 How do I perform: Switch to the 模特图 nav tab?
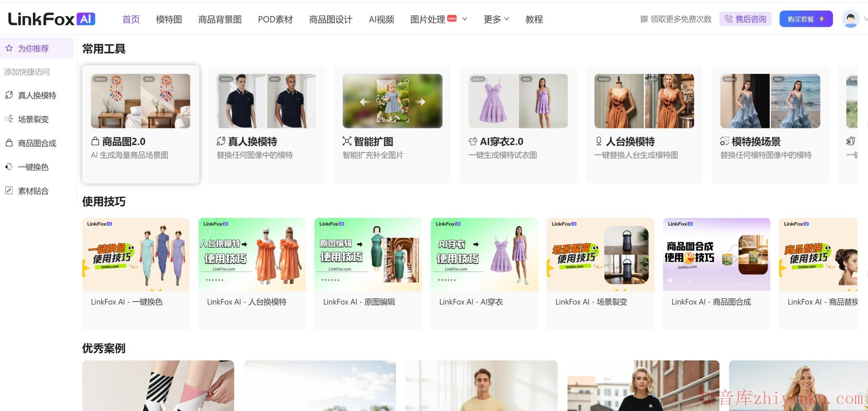tap(169, 19)
